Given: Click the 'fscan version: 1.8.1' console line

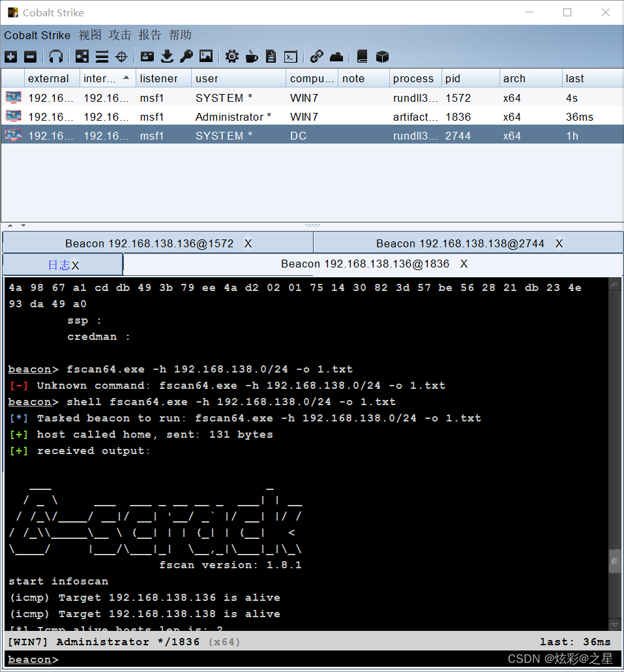Looking at the screenshot, I should point(230,565).
